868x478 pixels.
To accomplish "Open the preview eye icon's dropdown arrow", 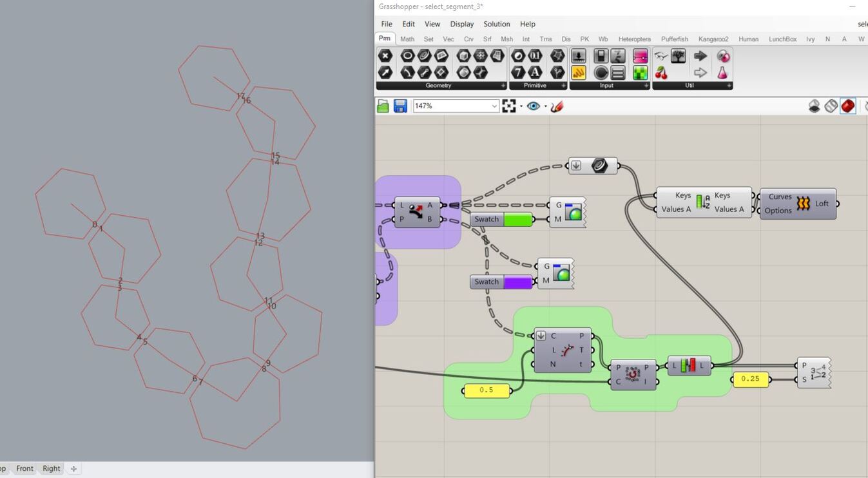I will (x=545, y=106).
